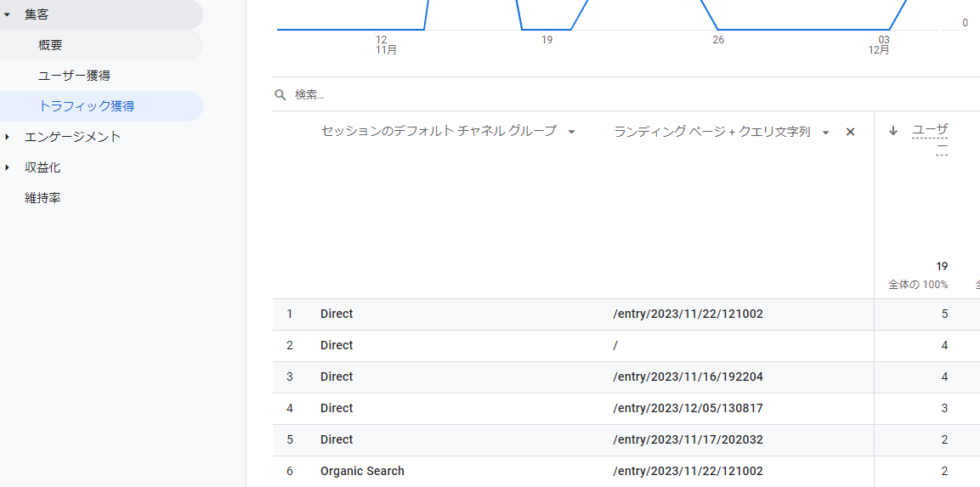
Task: Click セッションのデフォルト チャネル グループ header text
Action: (438, 131)
